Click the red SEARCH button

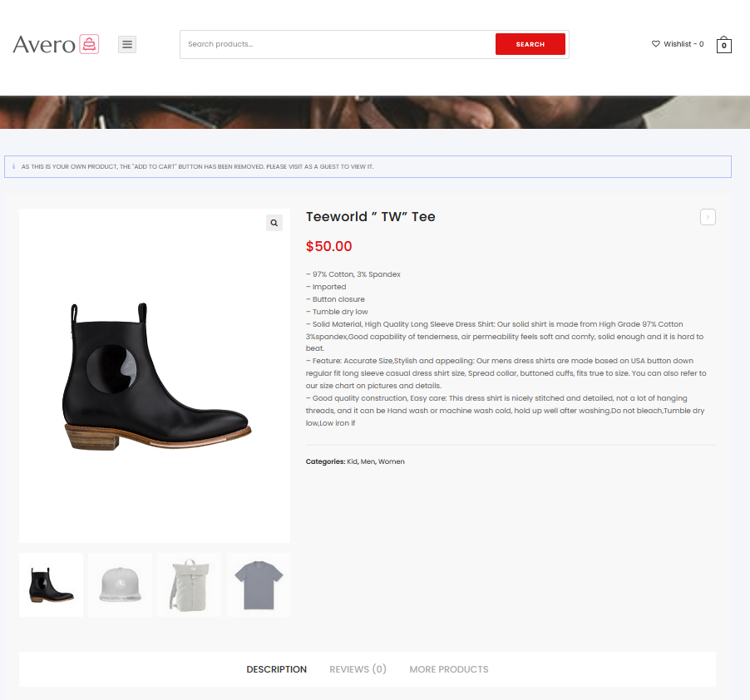(530, 44)
